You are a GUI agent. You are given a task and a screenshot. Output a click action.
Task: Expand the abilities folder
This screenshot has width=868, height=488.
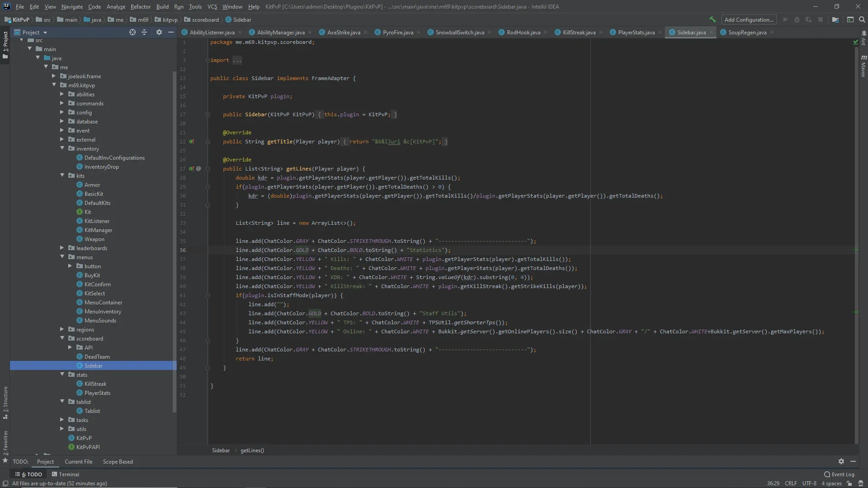click(x=62, y=94)
